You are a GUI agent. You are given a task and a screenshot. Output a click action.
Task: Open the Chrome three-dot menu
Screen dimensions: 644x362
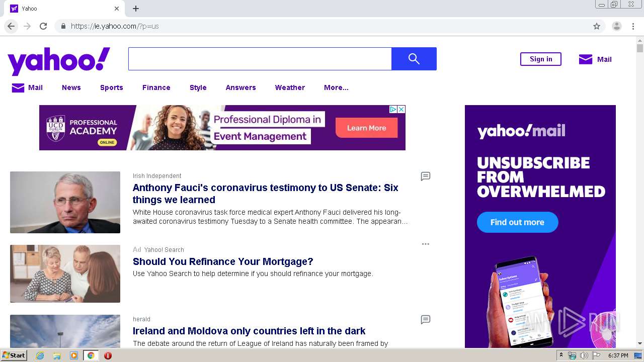pos(633,26)
